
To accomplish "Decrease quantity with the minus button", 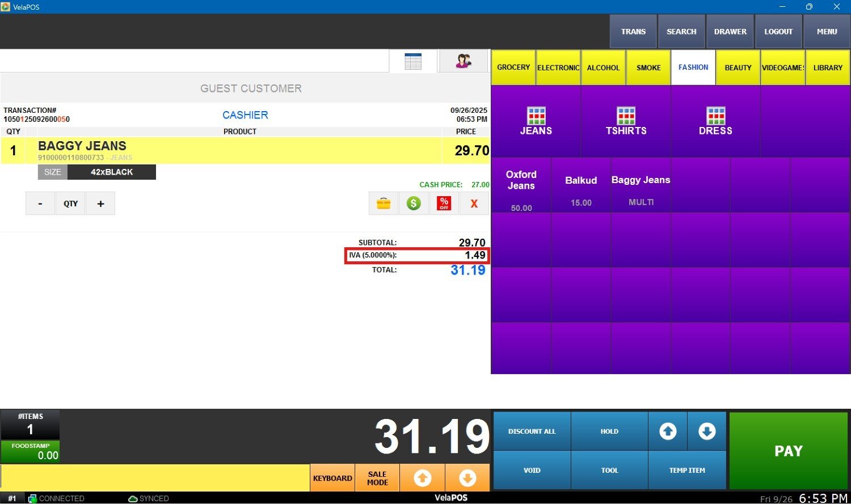I will (40, 204).
